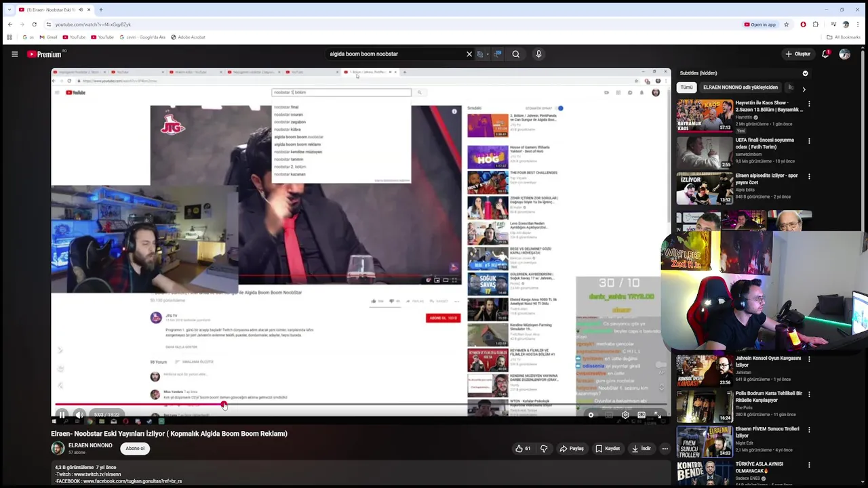Open Chrome extensions puzzle icon
Screen dimensions: 868x488
pos(816,24)
